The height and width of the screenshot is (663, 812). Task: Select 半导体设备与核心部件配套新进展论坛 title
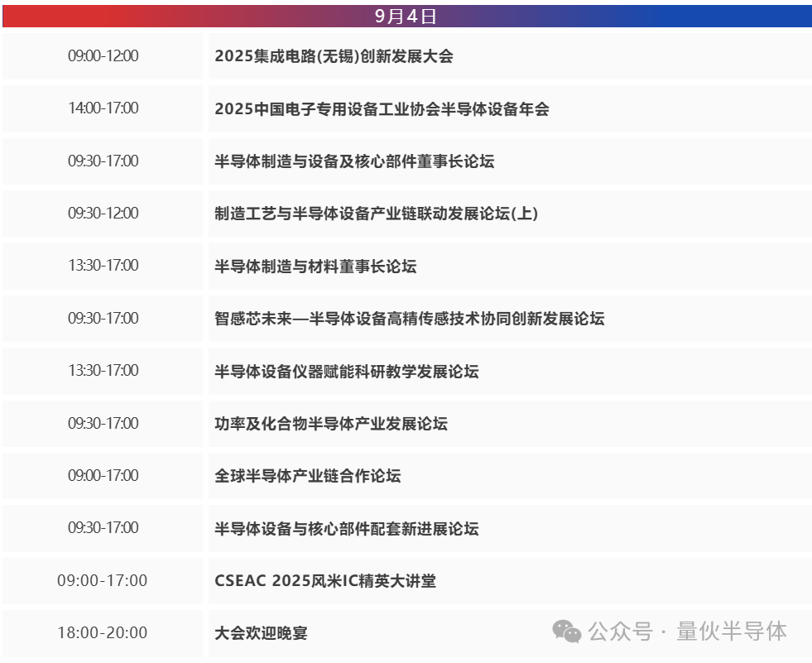347,528
